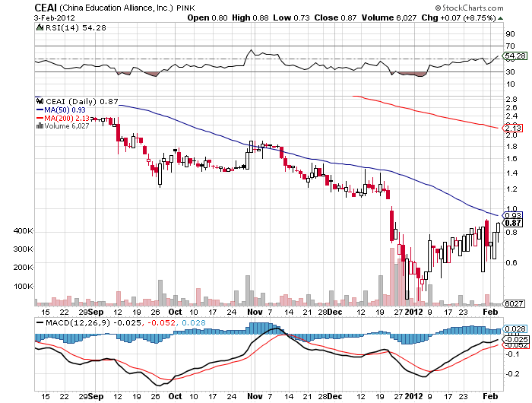Viewport: 532px width, 403px height.
Task: Click the -0.025 MACD line tag
Action: 516,339
